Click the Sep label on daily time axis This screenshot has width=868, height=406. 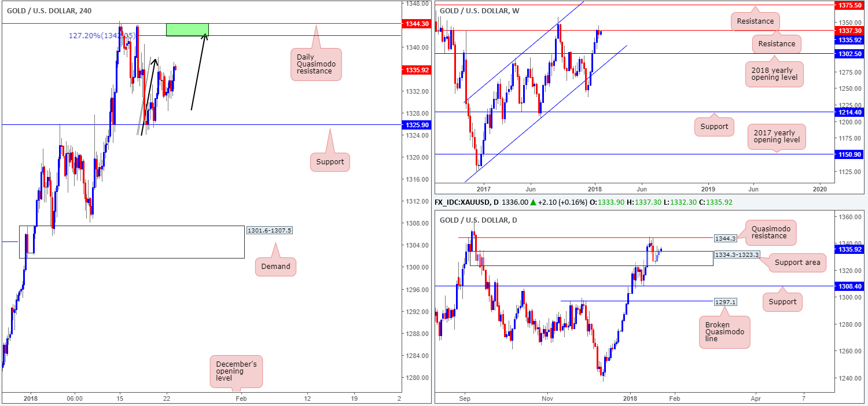click(x=464, y=398)
